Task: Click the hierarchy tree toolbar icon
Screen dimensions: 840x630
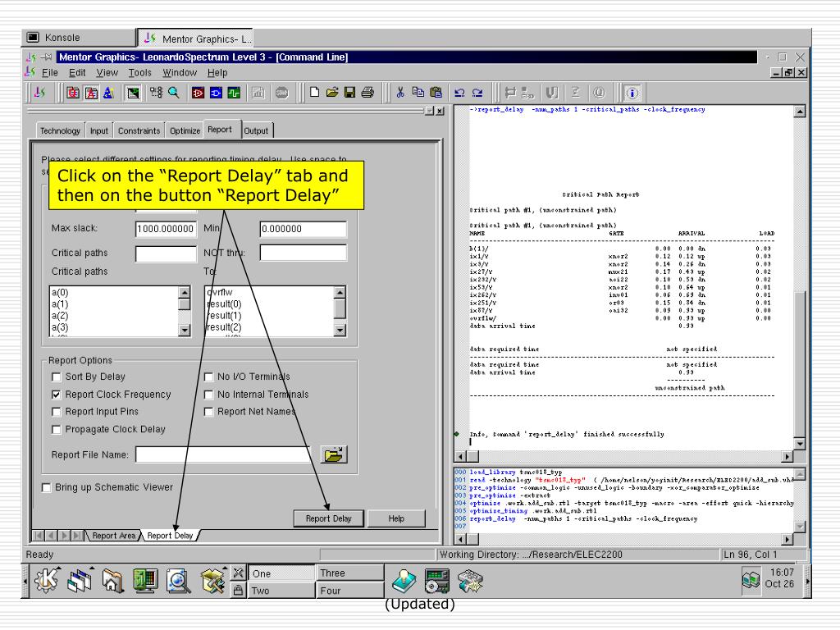Action: 156,93
